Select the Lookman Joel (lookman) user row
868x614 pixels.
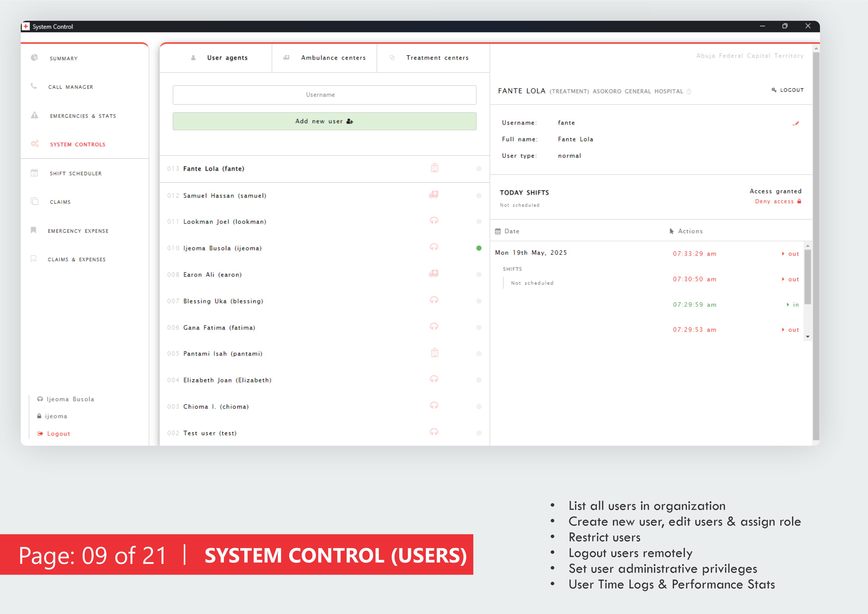coord(324,221)
